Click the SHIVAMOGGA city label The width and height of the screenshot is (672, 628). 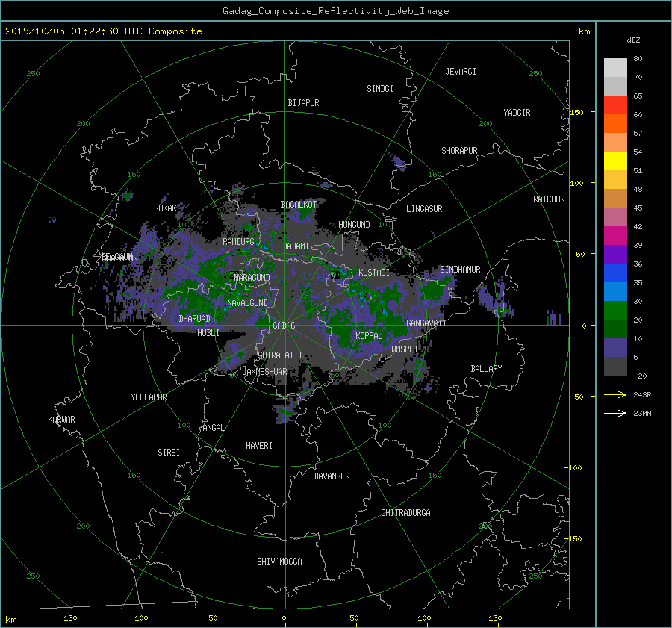click(279, 562)
